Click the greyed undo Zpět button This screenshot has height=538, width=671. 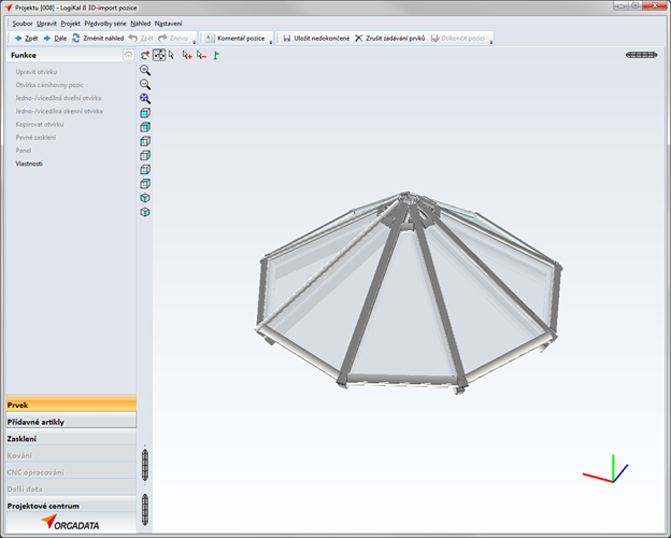[141, 38]
